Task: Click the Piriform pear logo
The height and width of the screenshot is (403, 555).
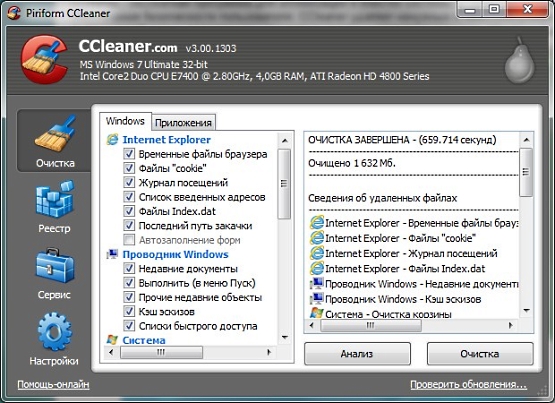Action: (x=519, y=60)
